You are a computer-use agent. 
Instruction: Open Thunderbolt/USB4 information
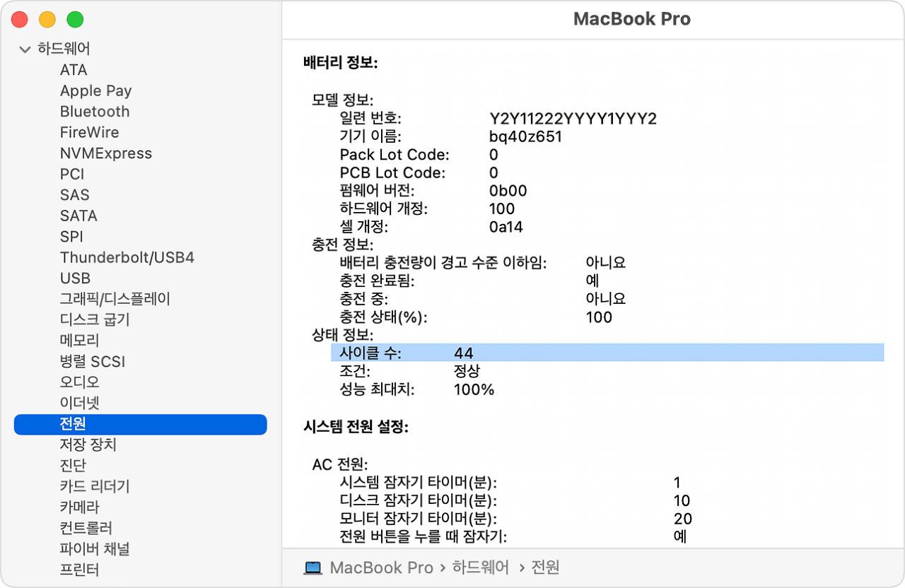pyautogui.click(x=127, y=257)
